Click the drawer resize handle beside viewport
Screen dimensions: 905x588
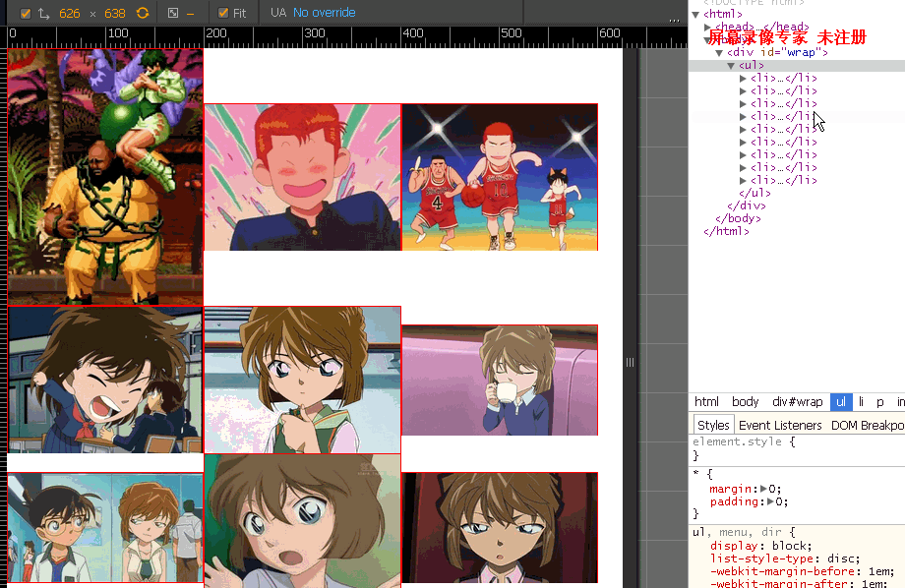coord(630,363)
